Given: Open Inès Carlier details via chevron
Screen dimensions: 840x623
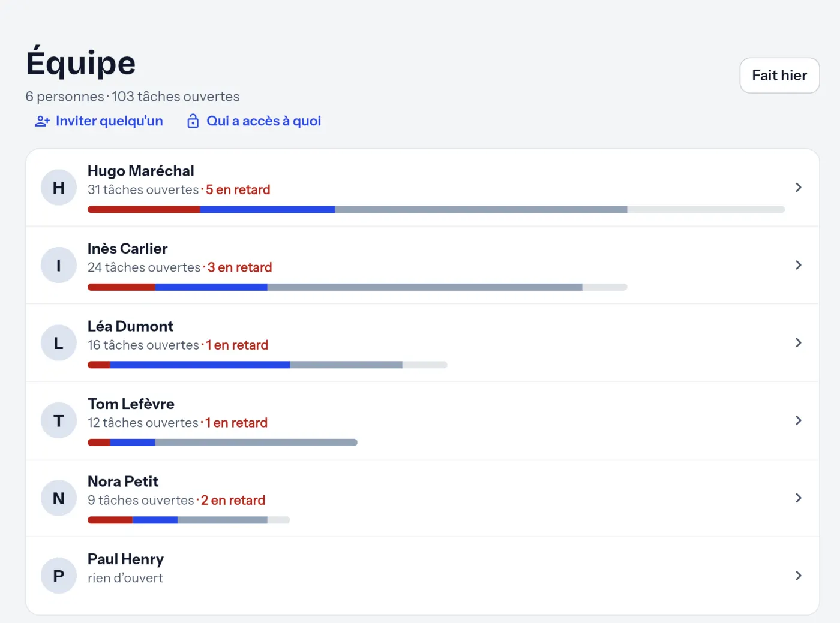Looking at the screenshot, I should (798, 265).
